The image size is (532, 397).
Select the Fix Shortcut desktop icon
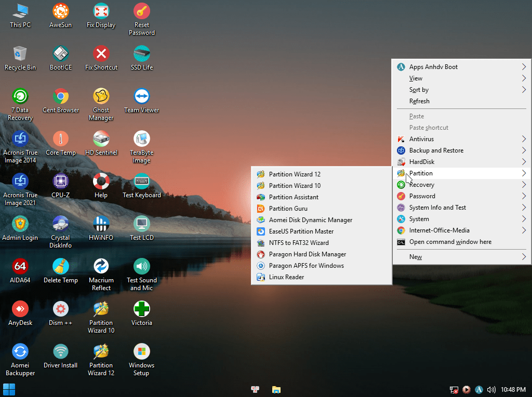click(101, 58)
